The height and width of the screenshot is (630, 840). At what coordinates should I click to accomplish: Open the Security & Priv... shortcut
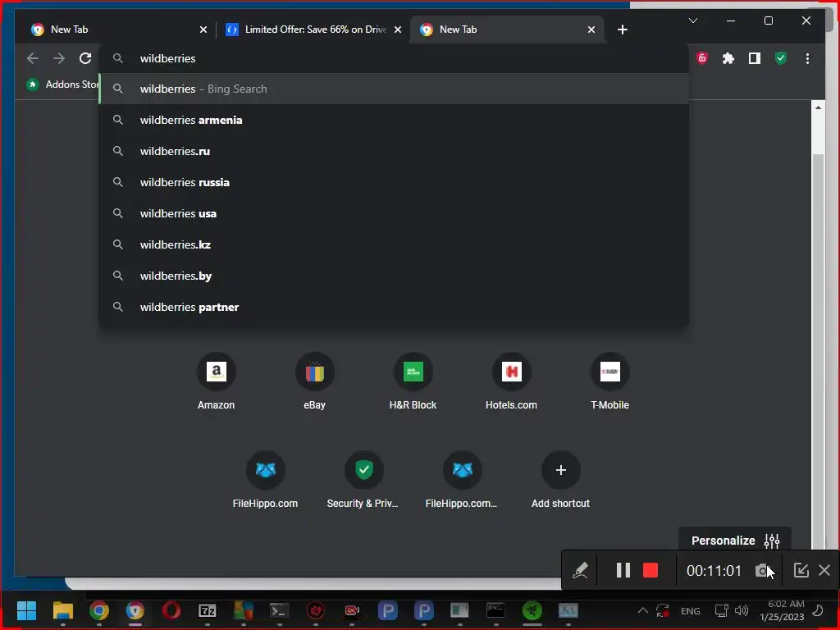click(363, 480)
